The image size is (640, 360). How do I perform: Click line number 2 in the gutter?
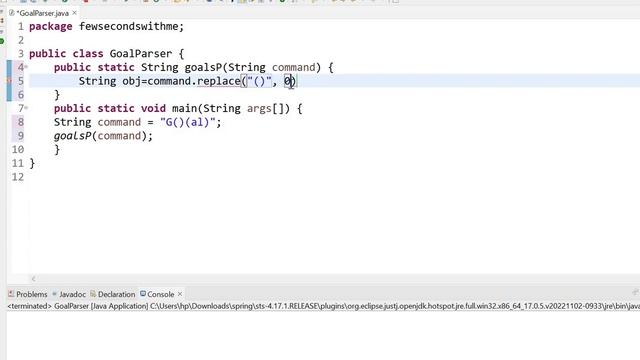(x=21, y=40)
